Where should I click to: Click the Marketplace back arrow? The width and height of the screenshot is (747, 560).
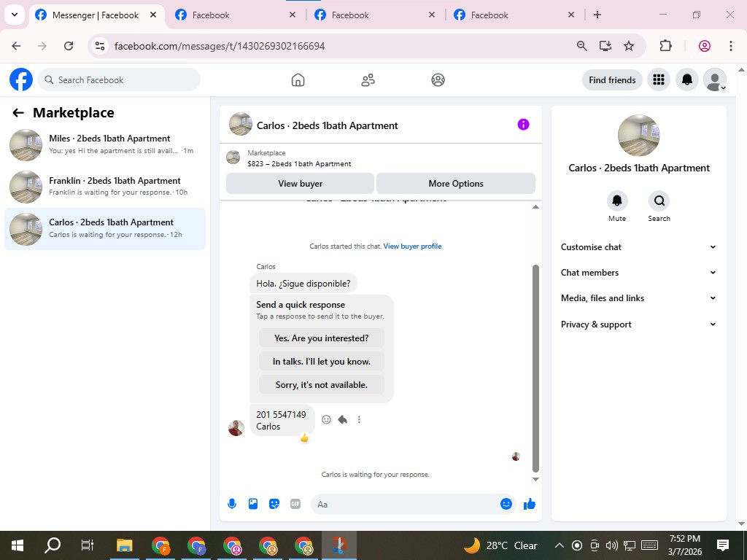click(x=18, y=113)
